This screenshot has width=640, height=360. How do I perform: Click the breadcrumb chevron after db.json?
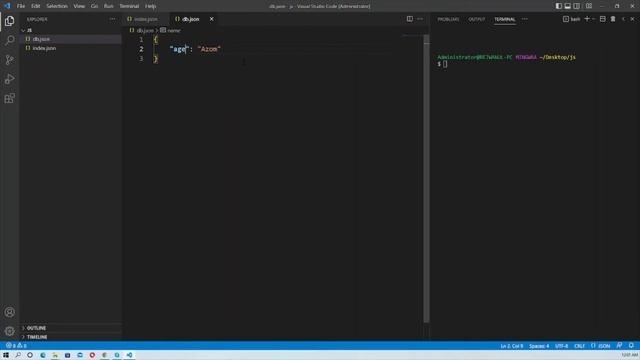tap(157, 30)
